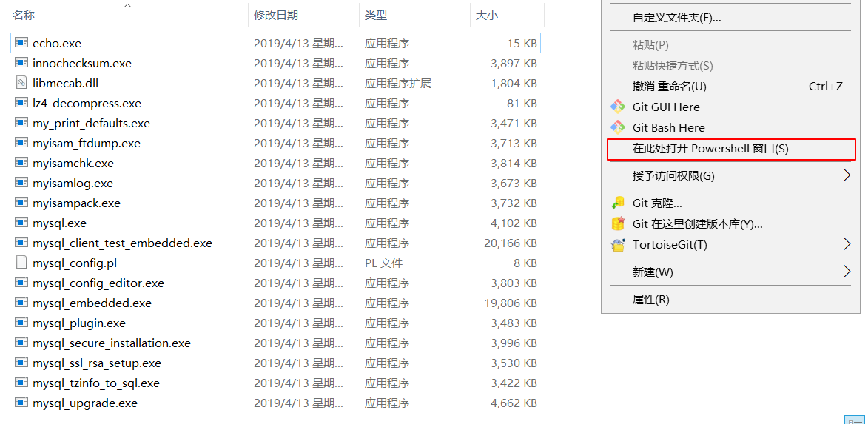Image resolution: width=868 pixels, height=424 pixels.
Task: Click the PL 文件 type cell
Action: click(x=383, y=263)
